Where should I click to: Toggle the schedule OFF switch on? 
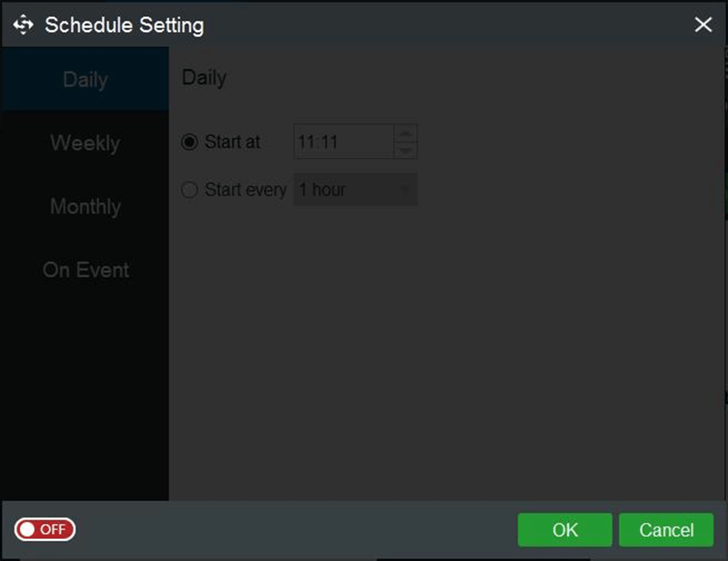point(45,529)
